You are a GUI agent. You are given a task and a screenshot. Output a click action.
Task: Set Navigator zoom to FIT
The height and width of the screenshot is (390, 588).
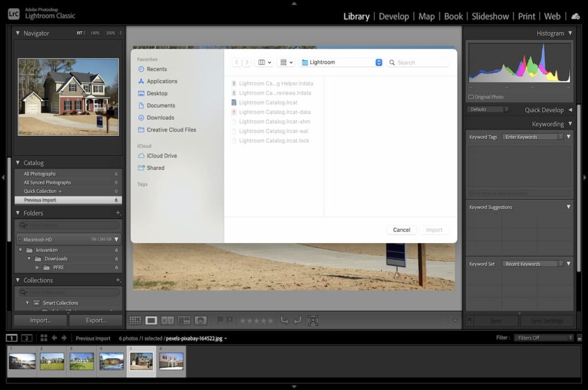80,33
